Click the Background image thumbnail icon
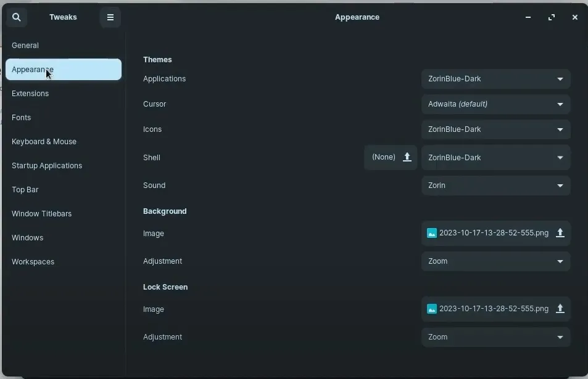The width and height of the screenshot is (588, 379). pyautogui.click(x=431, y=233)
